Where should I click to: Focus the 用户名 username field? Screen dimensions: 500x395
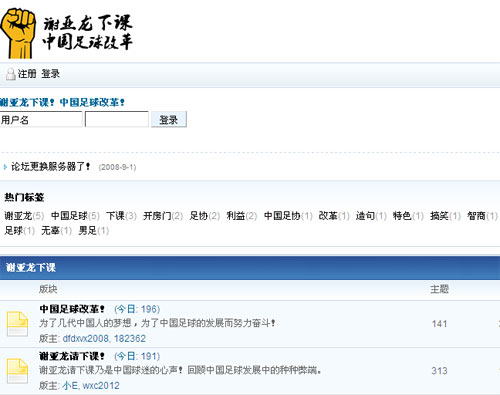point(41,119)
